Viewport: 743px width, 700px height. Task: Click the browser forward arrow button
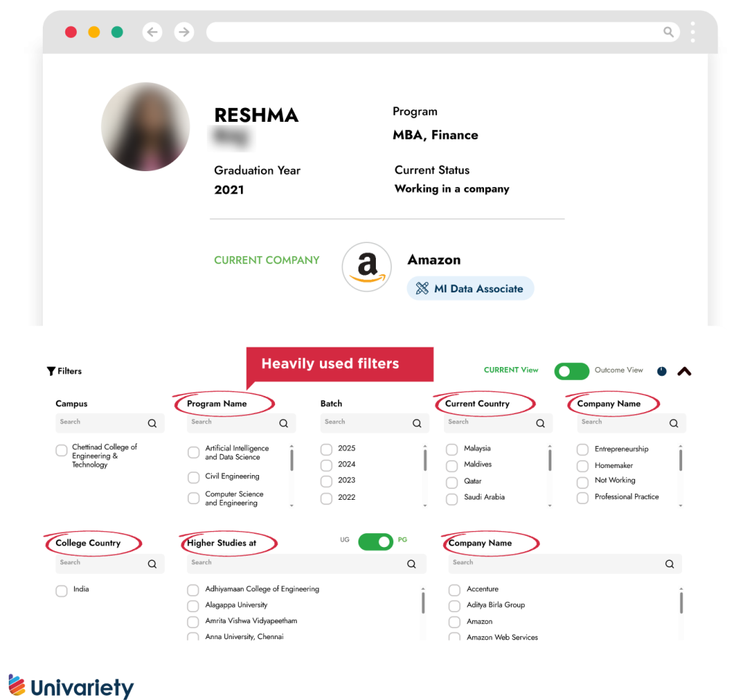(184, 32)
